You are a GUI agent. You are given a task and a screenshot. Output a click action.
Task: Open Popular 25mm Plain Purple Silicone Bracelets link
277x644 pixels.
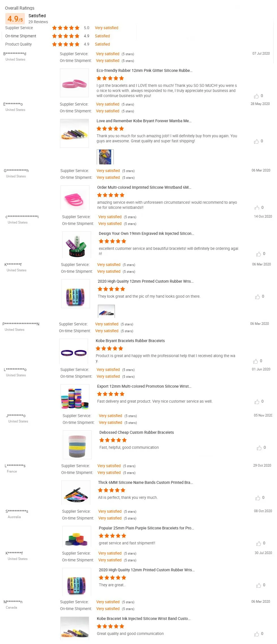click(x=146, y=528)
